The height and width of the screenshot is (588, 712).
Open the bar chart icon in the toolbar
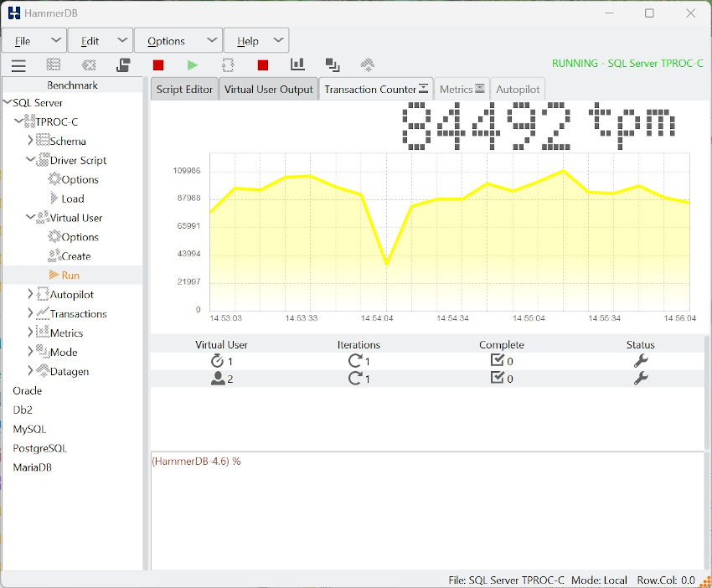click(x=297, y=64)
